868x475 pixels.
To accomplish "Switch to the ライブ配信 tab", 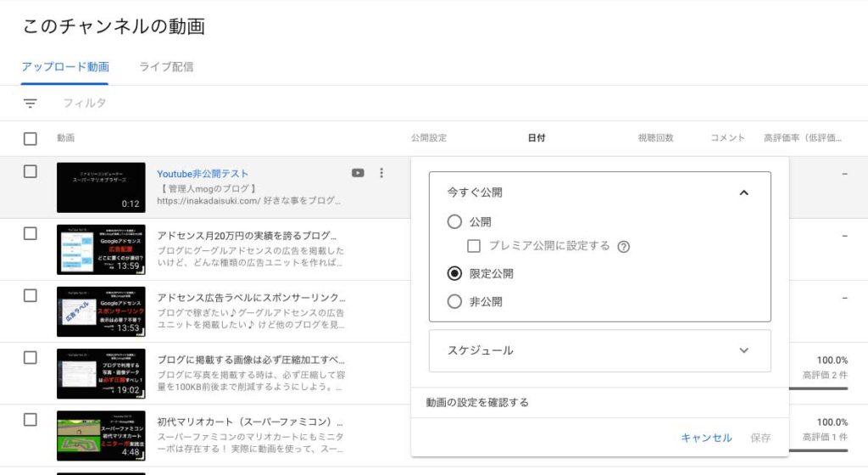I will [166, 67].
